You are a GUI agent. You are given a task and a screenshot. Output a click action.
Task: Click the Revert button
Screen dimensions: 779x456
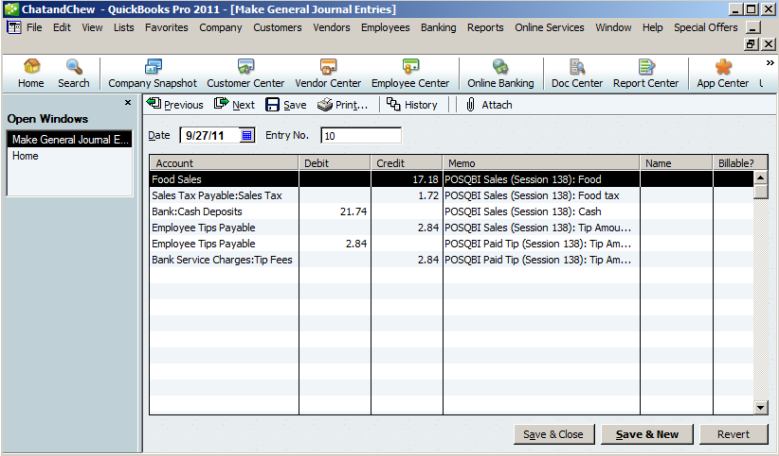click(733, 434)
